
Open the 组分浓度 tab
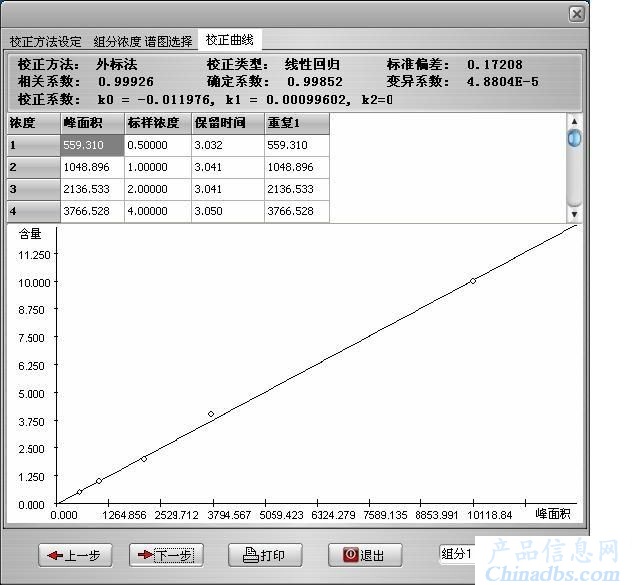click(117, 41)
